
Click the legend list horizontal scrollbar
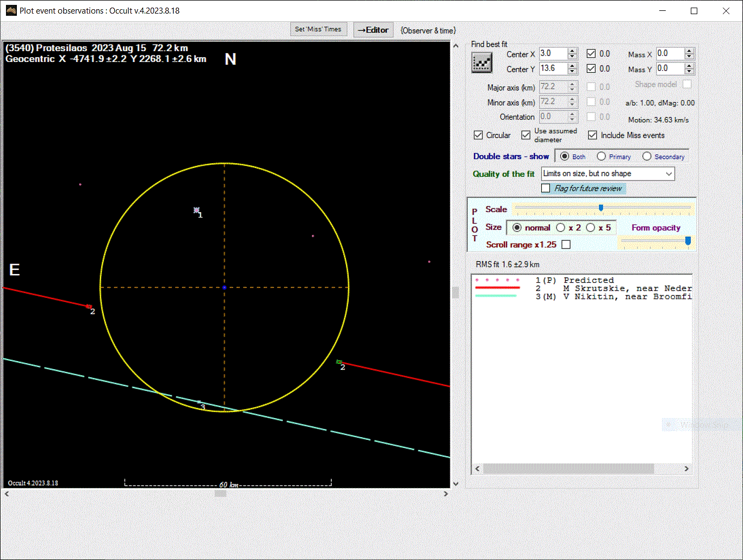(x=568, y=469)
